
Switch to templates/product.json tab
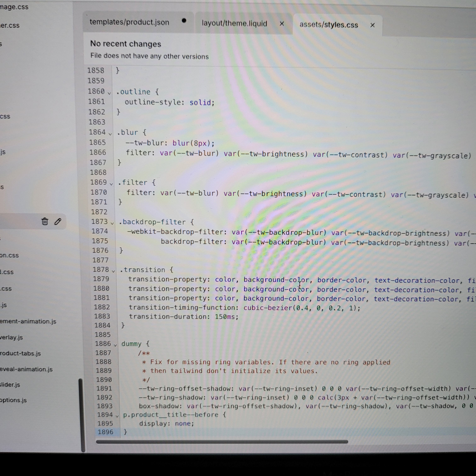tap(129, 22)
